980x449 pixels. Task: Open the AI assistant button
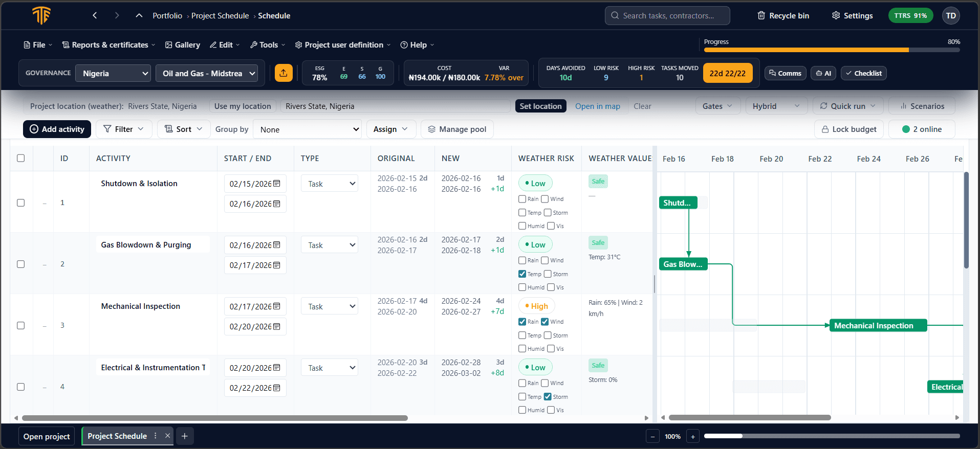(823, 73)
